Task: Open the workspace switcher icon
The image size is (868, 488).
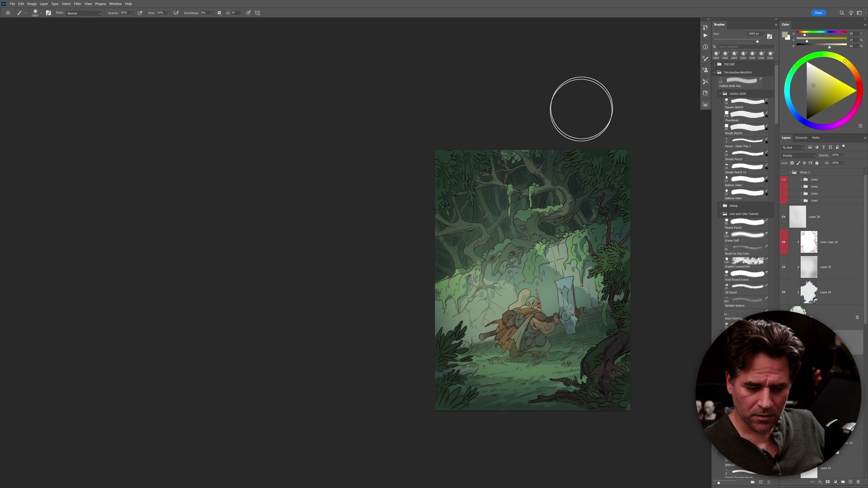Action: (x=859, y=13)
